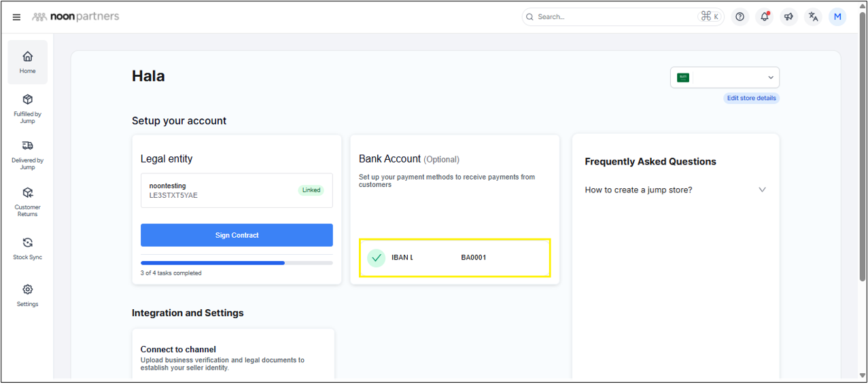868x384 pixels.
Task: Open the country store dropdown
Action: (x=725, y=77)
